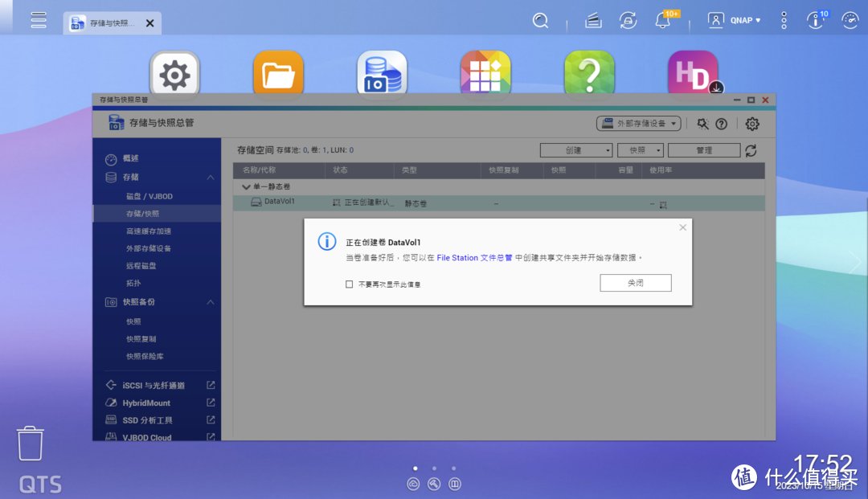
Task: Click the wrench tools icon in window header
Action: pyautogui.click(x=702, y=124)
